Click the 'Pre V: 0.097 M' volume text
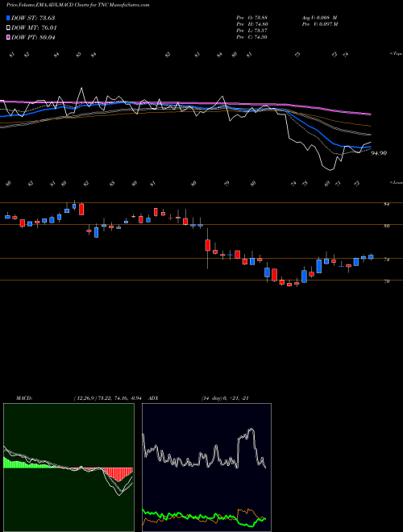The width and height of the screenshot is (403, 532). click(x=319, y=24)
